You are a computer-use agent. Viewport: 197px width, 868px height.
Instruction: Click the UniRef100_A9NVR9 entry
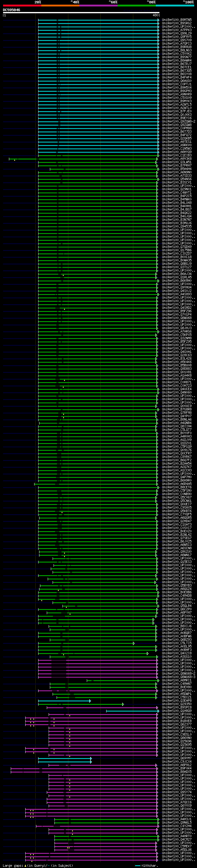177,94
